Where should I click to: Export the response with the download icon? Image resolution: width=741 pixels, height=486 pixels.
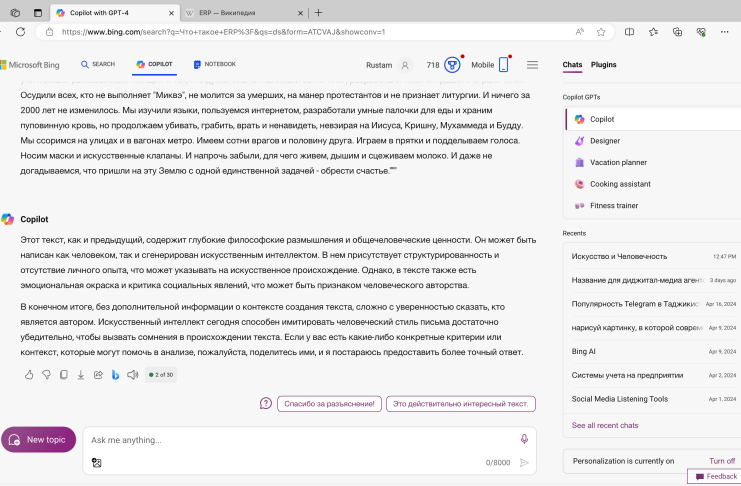pyautogui.click(x=81, y=375)
